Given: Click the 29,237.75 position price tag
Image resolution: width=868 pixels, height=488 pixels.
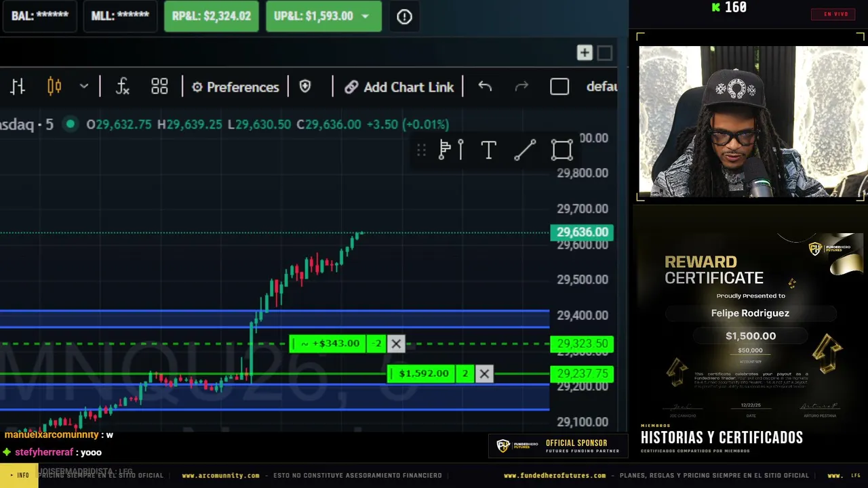Looking at the screenshot, I should point(582,373).
